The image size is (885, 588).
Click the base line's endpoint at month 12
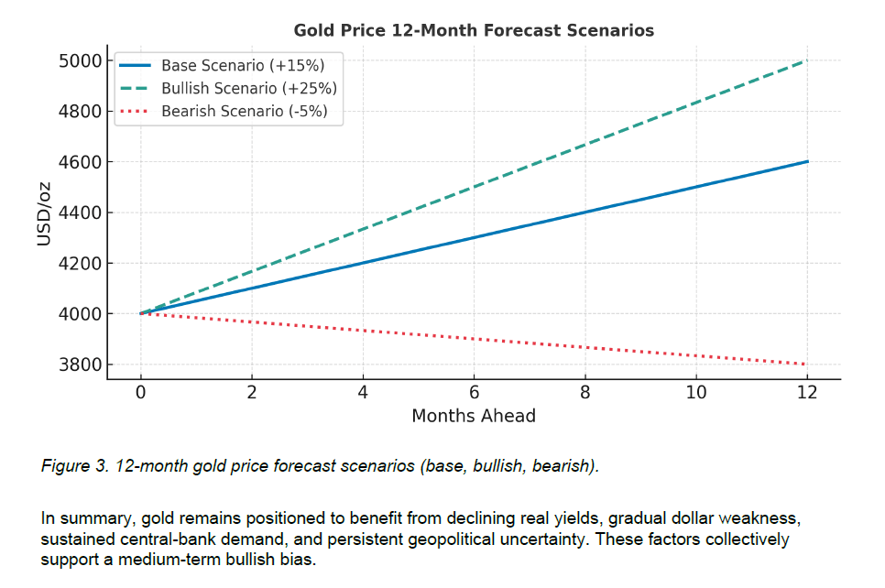pyautogui.click(x=806, y=162)
